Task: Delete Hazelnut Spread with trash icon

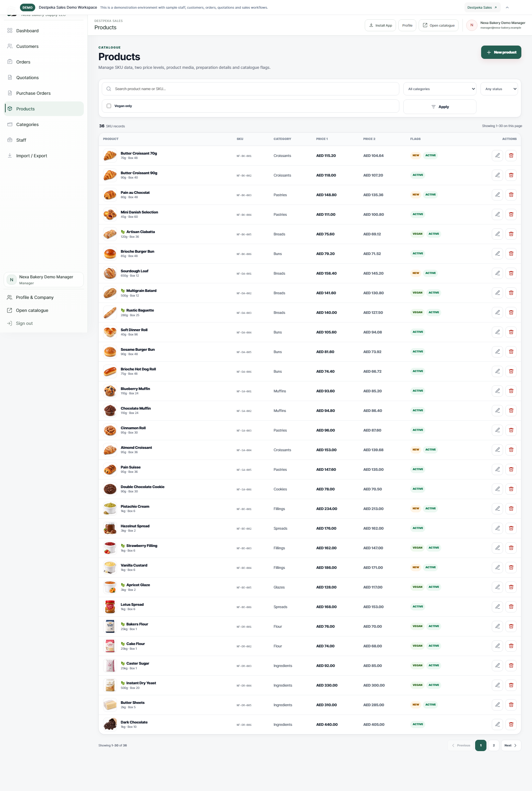Action: 511,528
